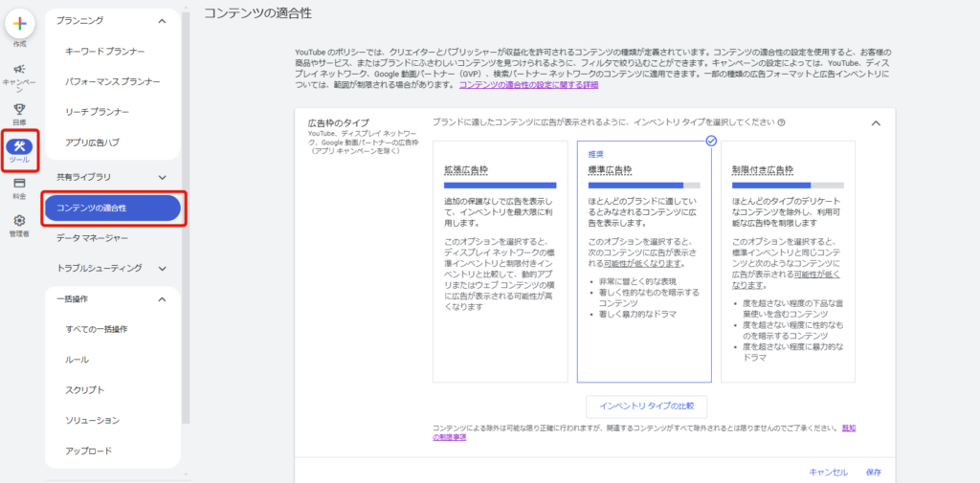Image resolution: width=980 pixels, height=483 pixels.
Task: Select the 制限付き広告枠 inventory card
Action: coord(789,261)
